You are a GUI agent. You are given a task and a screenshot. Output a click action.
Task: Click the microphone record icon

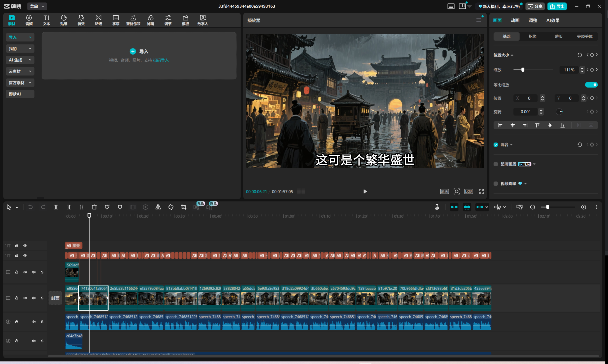coord(437,207)
